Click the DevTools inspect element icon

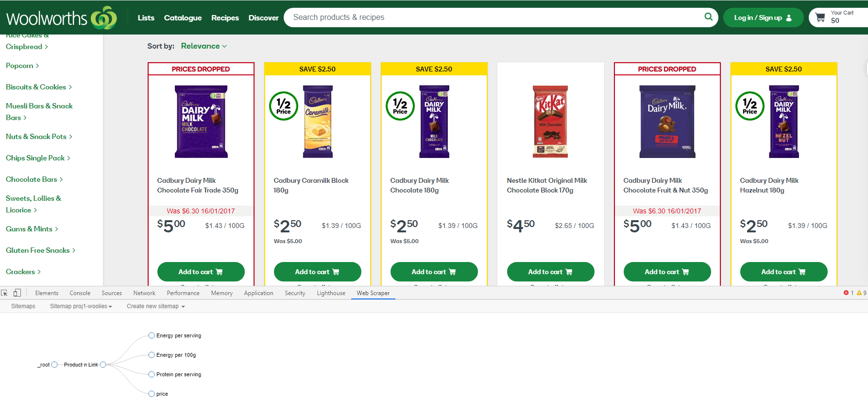[4, 293]
